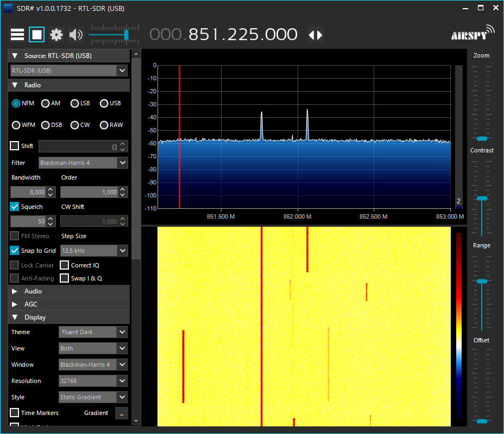Select the AM radio mode
The image size is (504, 434).
pos(46,103)
